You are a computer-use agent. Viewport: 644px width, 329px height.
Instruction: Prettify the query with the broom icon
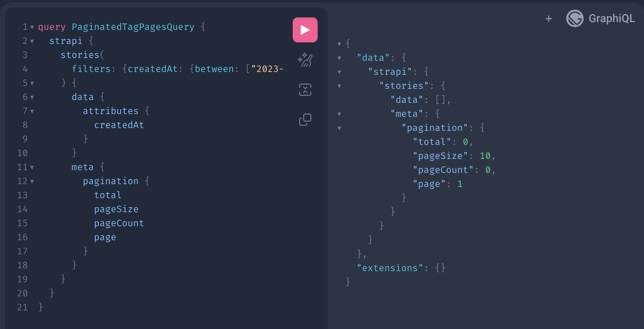click(x=305, y=60)
